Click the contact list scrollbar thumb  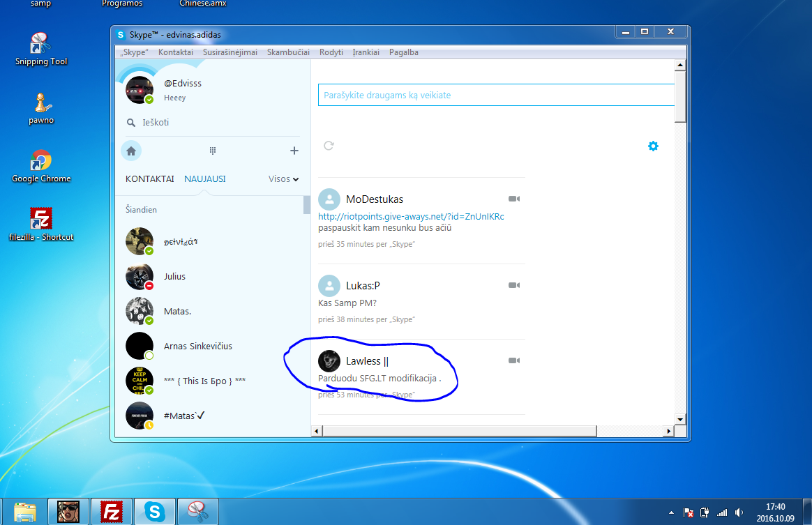click(306, 204)
